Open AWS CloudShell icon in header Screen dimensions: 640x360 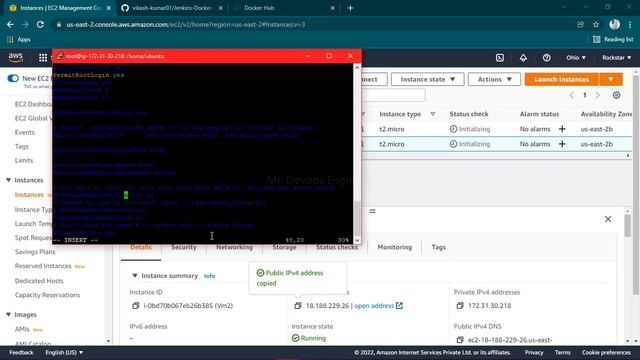(x=500, y=58)
